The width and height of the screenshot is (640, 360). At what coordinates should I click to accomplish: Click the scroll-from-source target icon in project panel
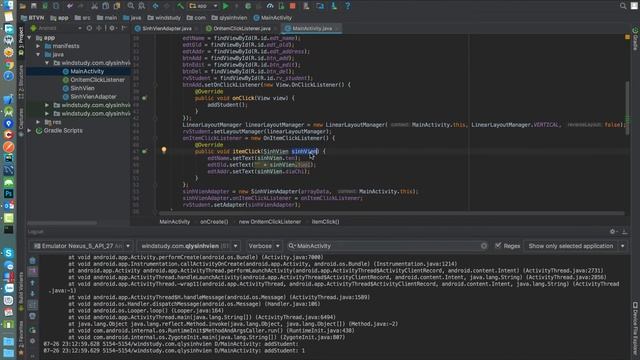tap(89, 28)
